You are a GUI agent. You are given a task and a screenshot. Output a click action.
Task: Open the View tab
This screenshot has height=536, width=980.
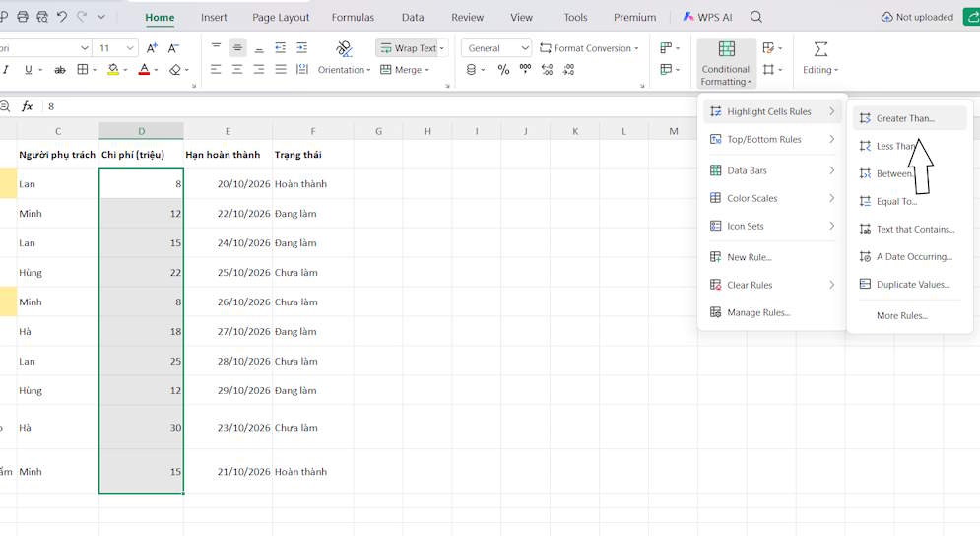click(521, 18)
